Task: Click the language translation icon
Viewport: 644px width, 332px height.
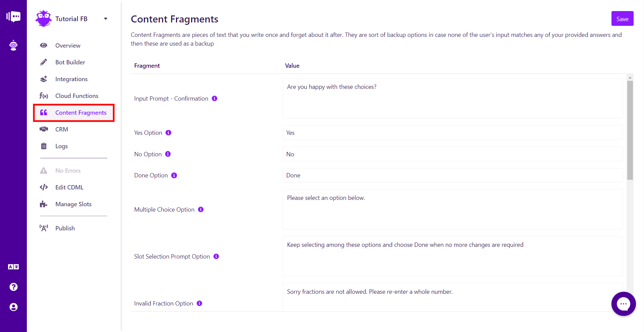Action: (13, 267)
